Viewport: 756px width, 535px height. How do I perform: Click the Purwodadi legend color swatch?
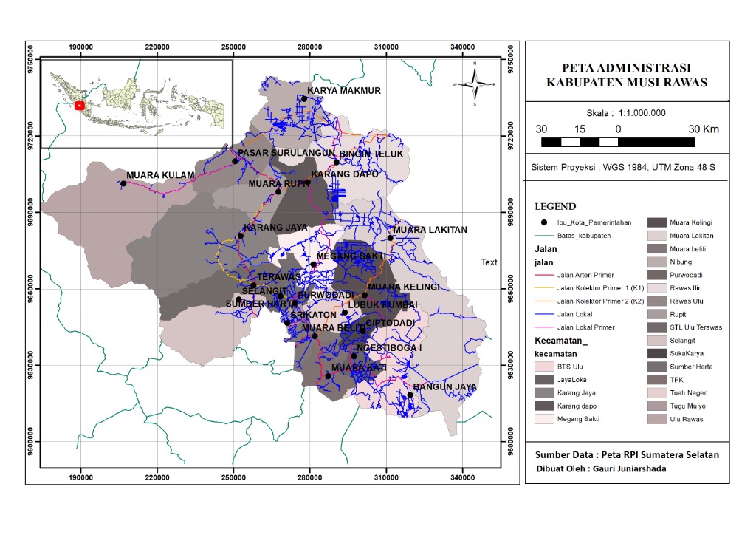coord(656,275)
